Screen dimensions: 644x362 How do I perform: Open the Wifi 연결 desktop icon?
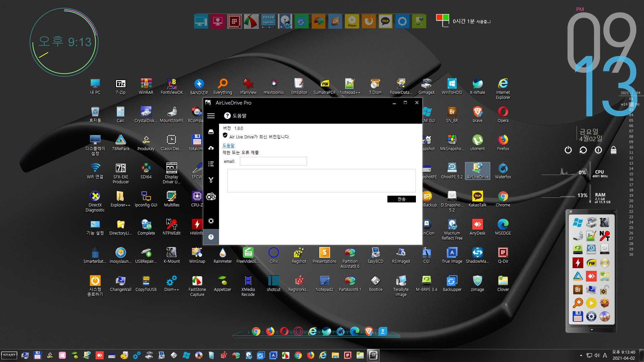[95, 171]
